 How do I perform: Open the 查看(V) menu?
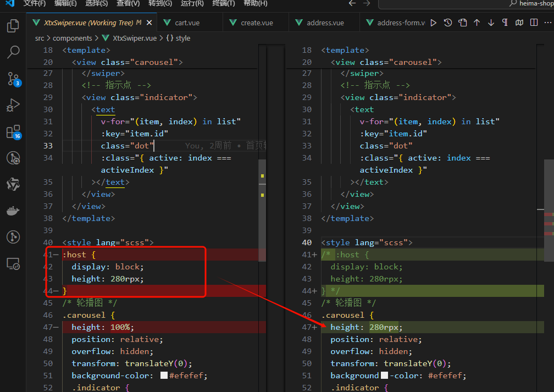128,3
